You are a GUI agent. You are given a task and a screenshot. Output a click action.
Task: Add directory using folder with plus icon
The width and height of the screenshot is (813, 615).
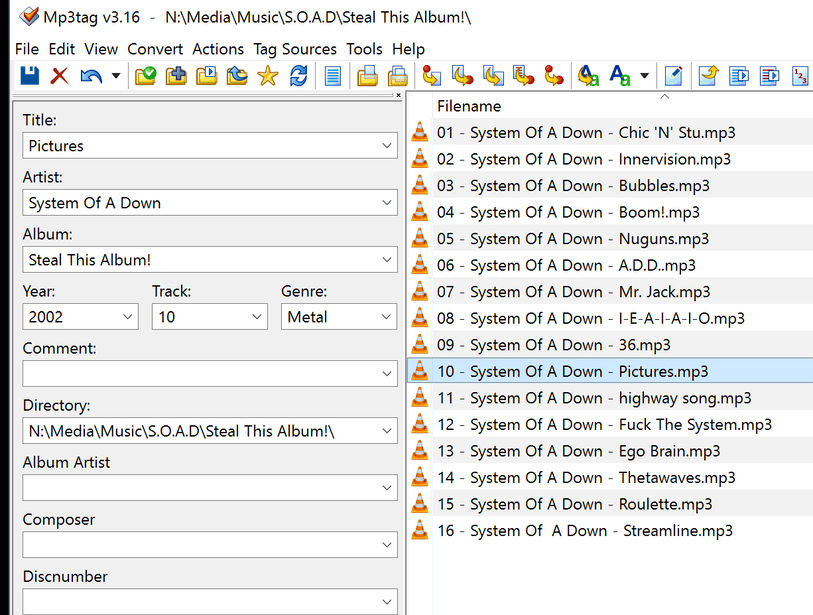pyautogui.click(x=176, y=76)
